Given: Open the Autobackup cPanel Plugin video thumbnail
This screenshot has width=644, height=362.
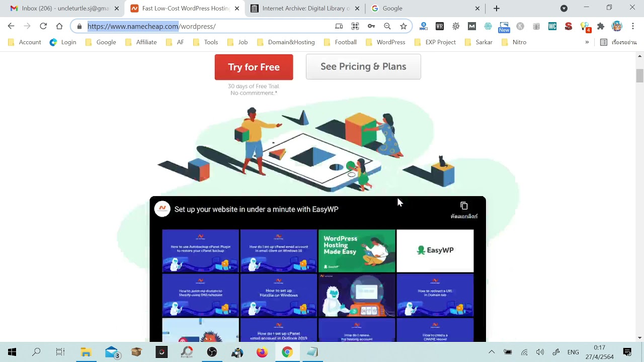Looking at the screenshot, I should 200,251.
